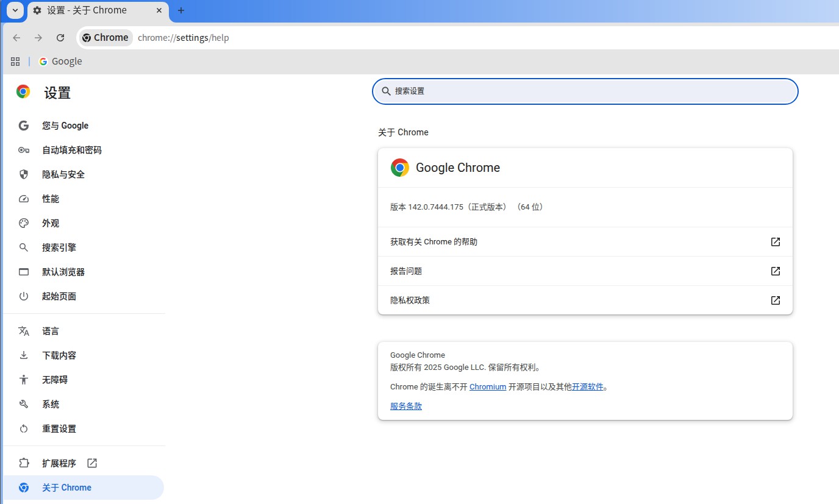
Task: Click the Google Chrome logo in about card
Action: click(400, 168)
